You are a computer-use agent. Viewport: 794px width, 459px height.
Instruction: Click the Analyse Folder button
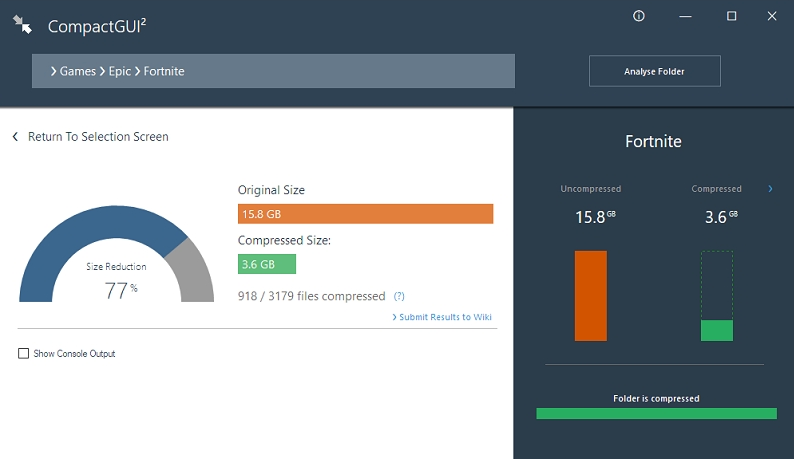654,71
